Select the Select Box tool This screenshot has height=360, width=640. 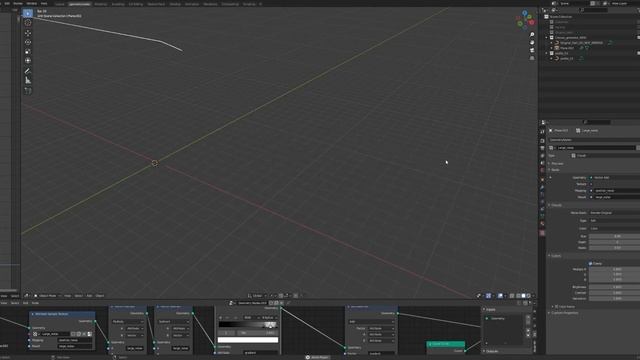click(28, 13)
